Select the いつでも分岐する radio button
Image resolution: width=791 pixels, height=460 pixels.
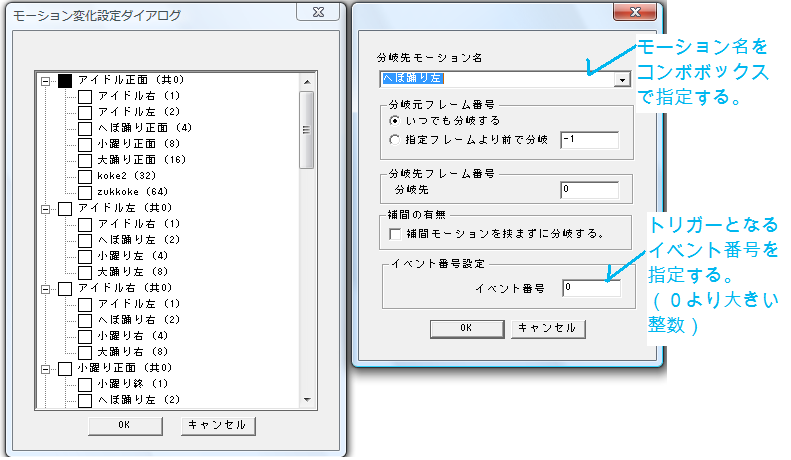(x=395, y=120)
